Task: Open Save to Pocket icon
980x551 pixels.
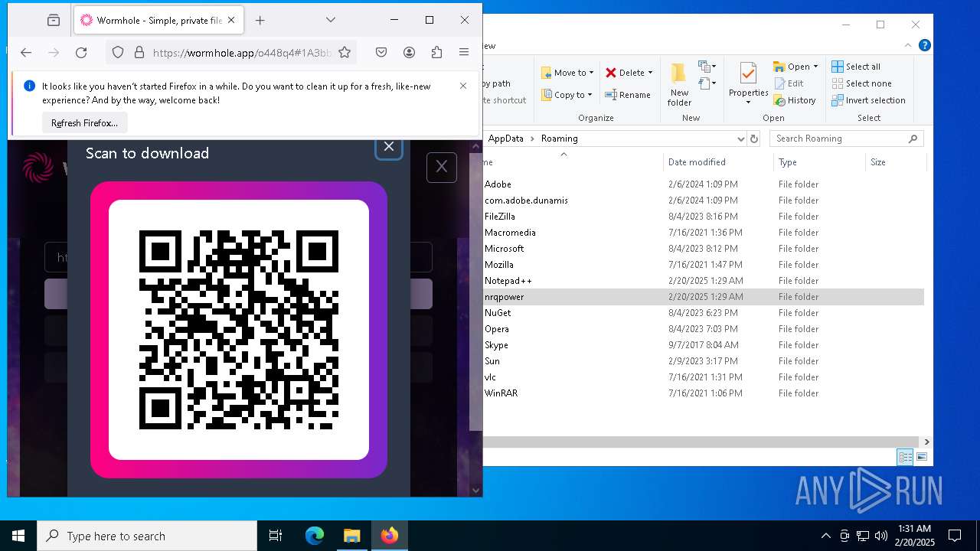Action: point(381,52)
